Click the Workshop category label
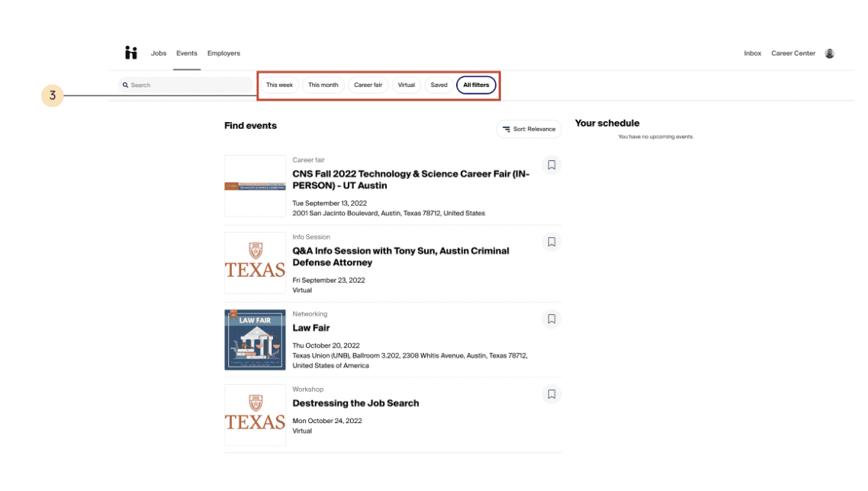This screenshot has width=868, height=491. coord(308,389)
